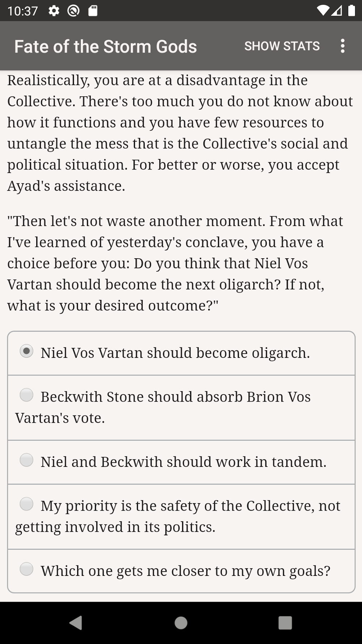The image size is (362, 644).
Task: Select radio for Niel Vos Vartan oligarch
Action: click(26, 351)
